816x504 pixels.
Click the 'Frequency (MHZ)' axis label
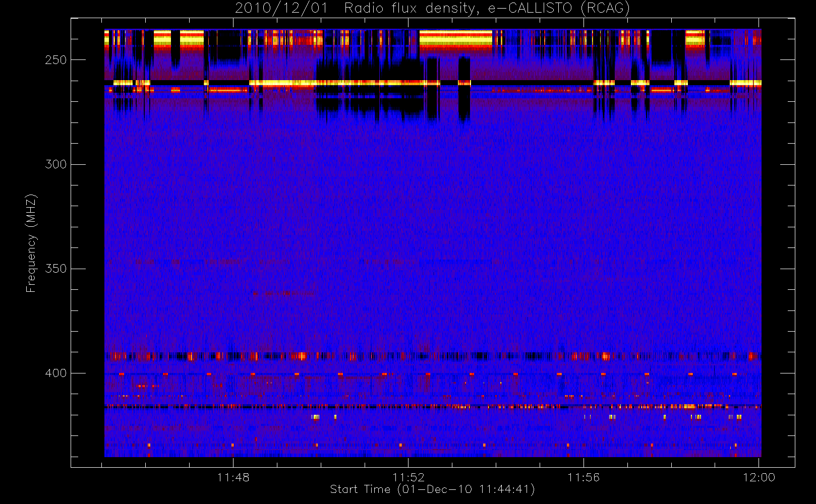[31, 243]
